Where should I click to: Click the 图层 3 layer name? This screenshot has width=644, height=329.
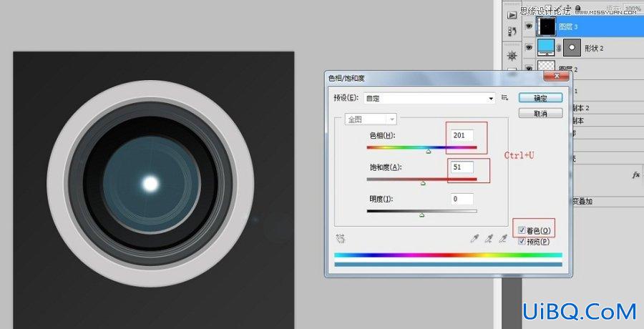coord(568,26)
